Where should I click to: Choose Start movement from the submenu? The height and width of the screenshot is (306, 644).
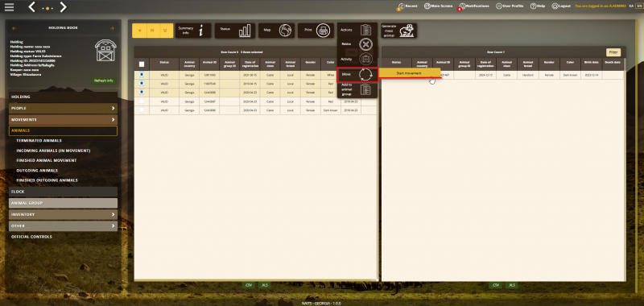pyautogui.click(x=409, y=73)
